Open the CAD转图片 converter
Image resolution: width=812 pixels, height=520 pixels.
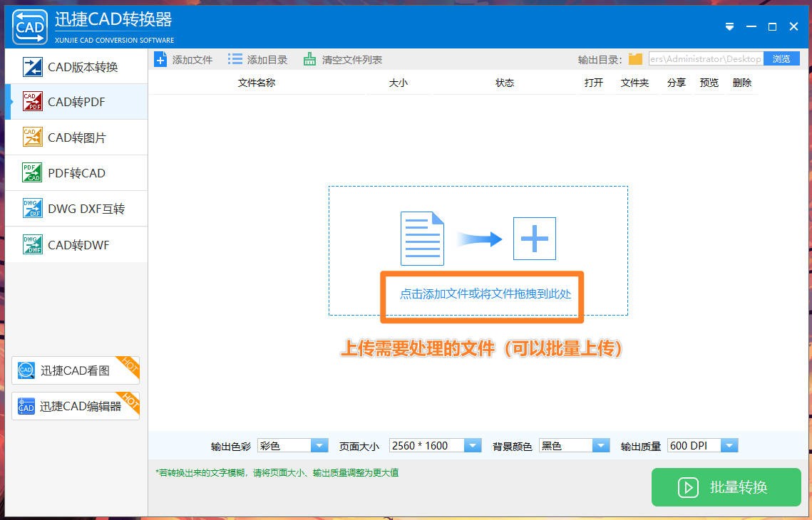point(76,137)
